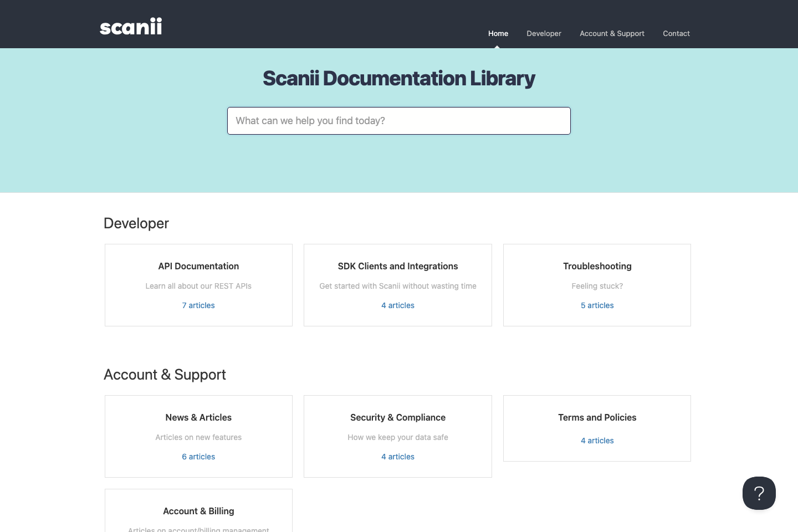Click inside the search box
The image size is (798, 532).
398,121
